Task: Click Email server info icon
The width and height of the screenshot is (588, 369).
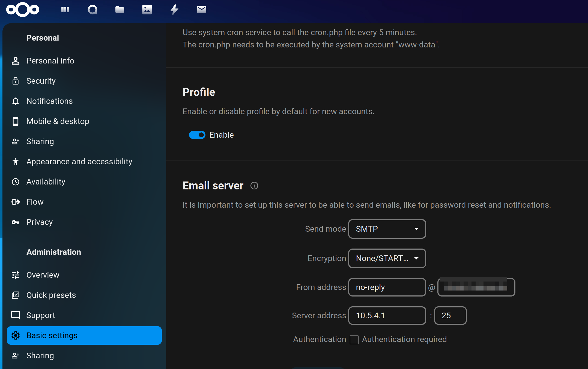Action: click(x=254, y=186)
